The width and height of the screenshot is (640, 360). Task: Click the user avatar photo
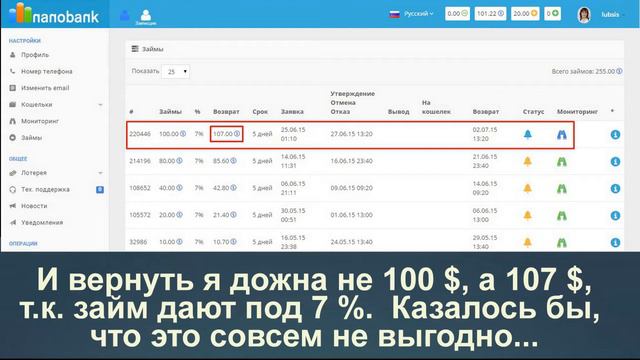pyautogui.click(x=584, y=15)
